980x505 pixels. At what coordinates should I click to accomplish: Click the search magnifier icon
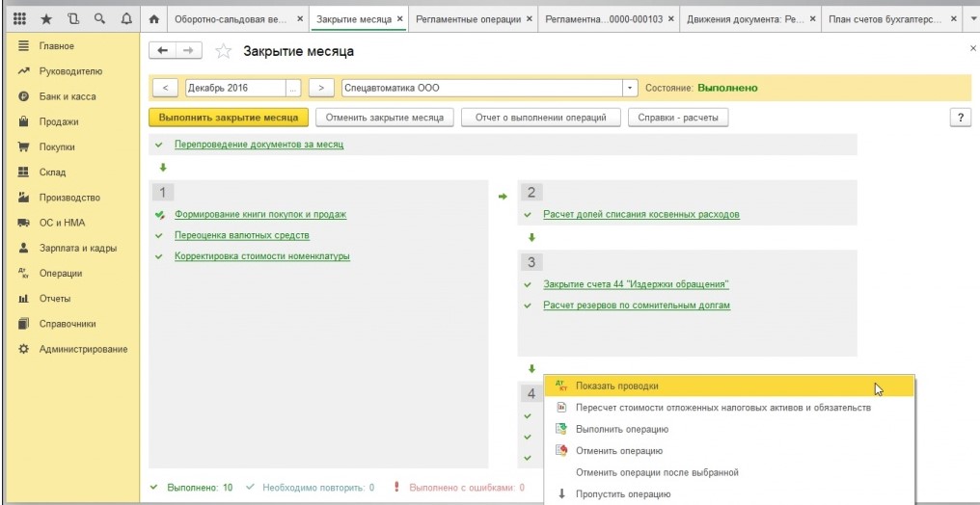coord(99,18)
